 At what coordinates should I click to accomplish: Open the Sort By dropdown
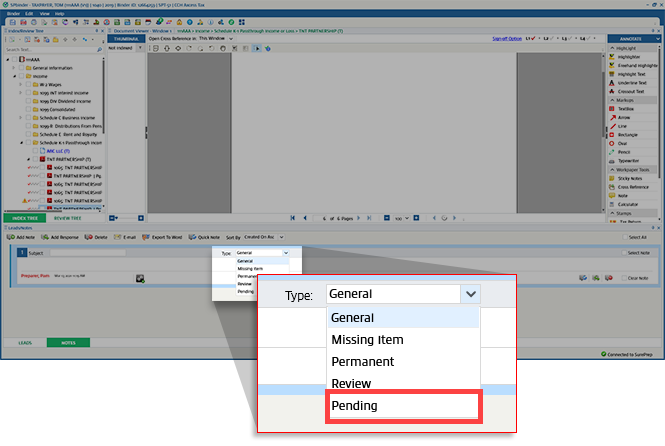tap(284, 237)
